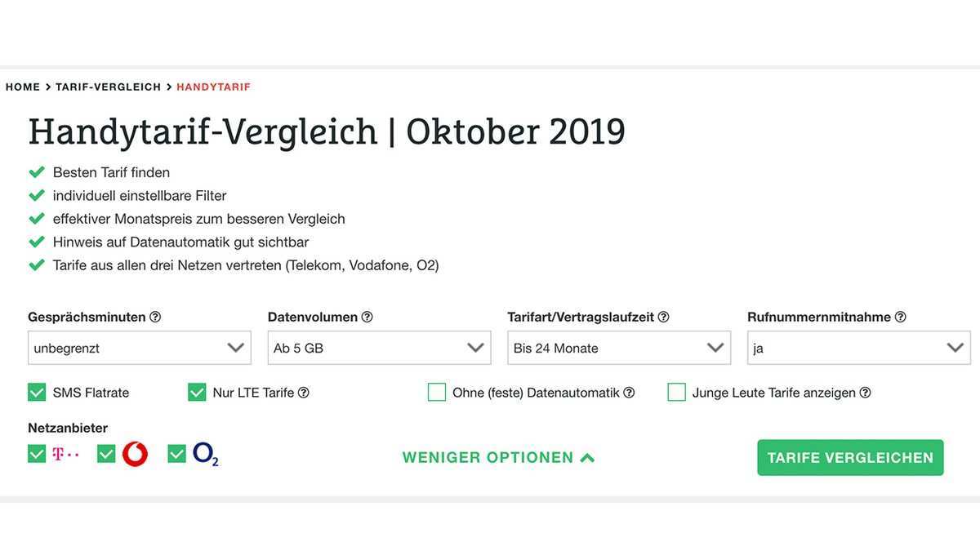This screenshot has width=980, height=551.
Task: Click help icon next to Nur LTE Tarife
Action: pyautogui.click(x=304, y=393)
